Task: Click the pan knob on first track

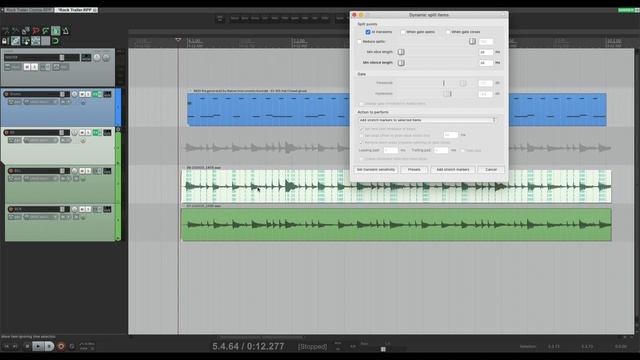Action: pos(75,94)
